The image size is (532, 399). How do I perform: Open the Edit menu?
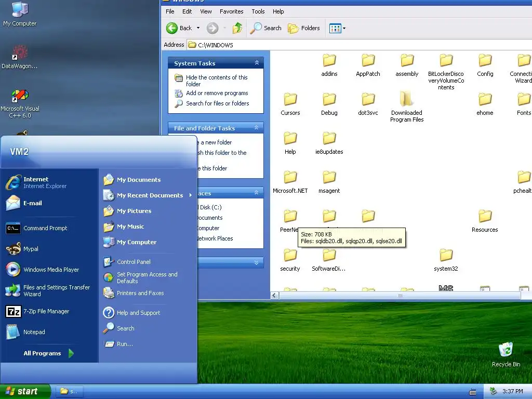pos(187,11)
